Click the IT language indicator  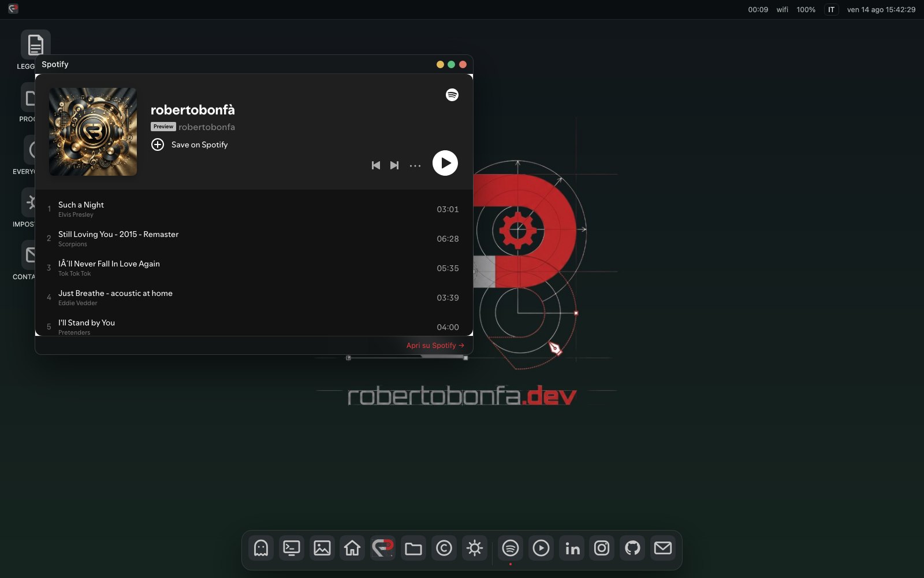pos(831,9)
